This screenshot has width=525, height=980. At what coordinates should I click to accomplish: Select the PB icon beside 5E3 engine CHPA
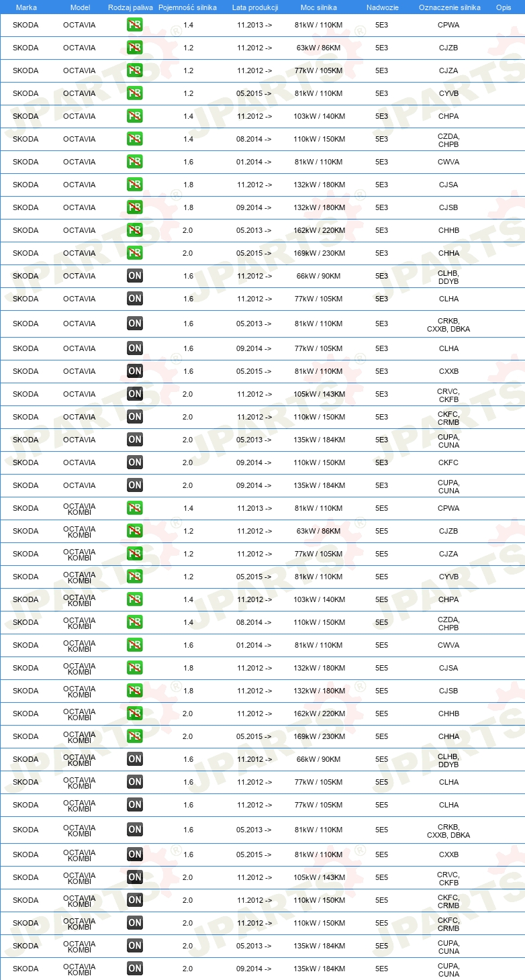(135, 116)
